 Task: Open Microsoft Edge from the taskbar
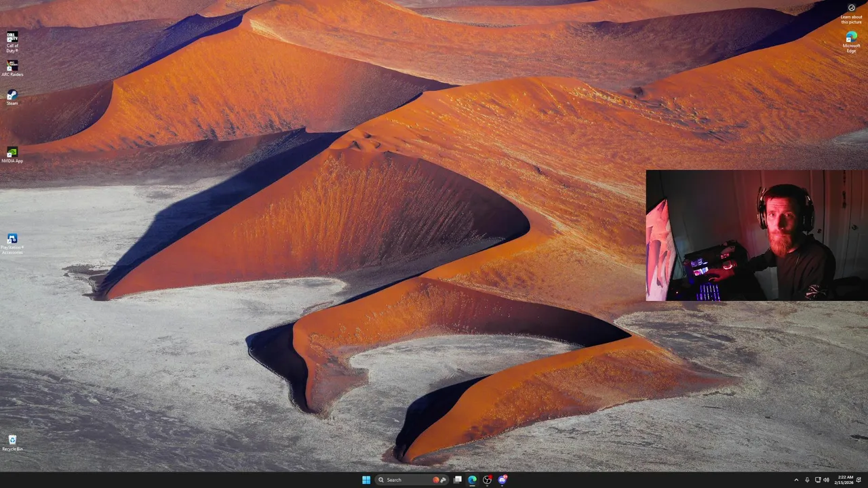pos(472,480)
